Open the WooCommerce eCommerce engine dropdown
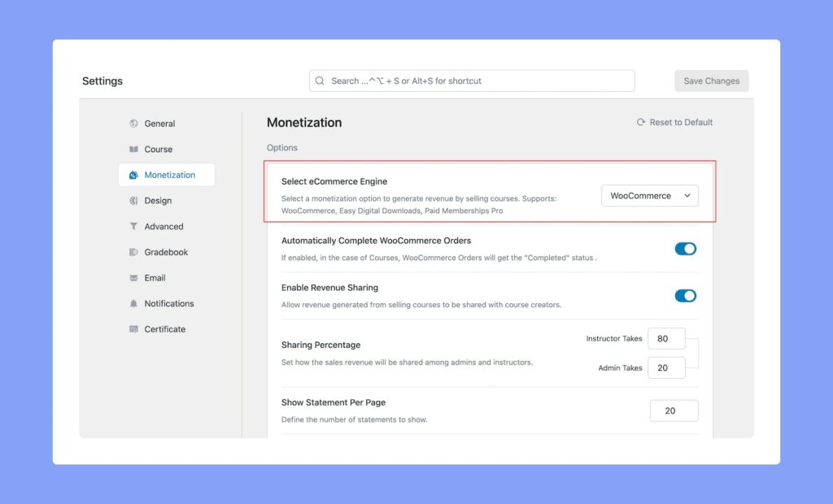The height and width of the screenshot is (504, 833). tap(649, 196)
